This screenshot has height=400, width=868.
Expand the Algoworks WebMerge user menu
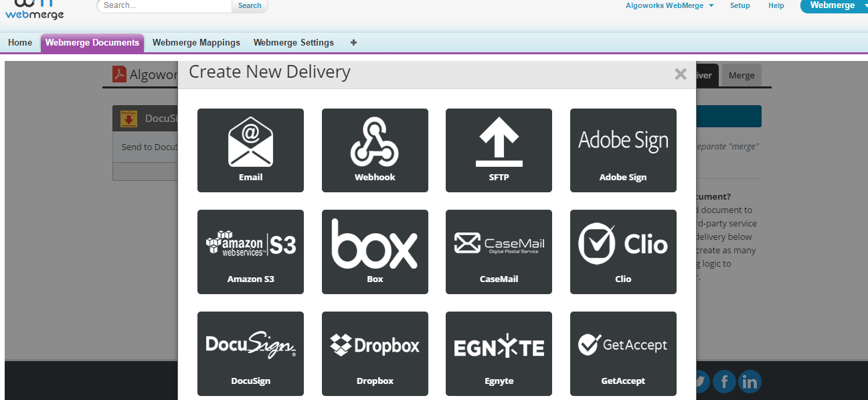(669, 5)
